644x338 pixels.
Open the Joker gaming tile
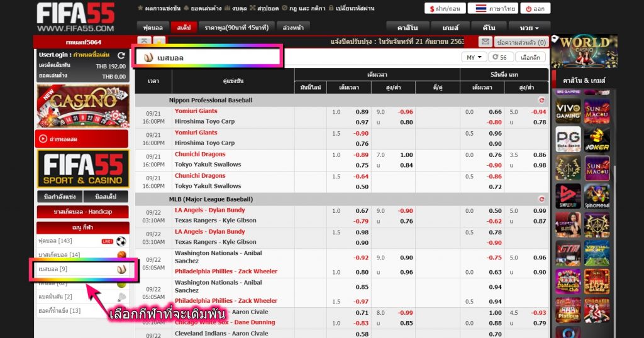click(x=597, y=139)
